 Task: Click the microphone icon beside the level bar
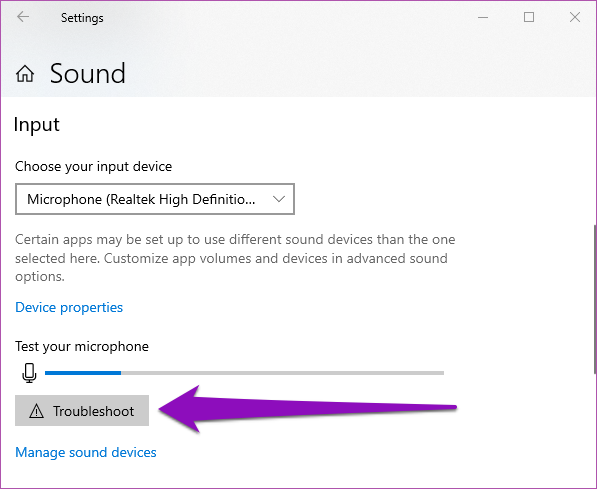[29, 373]
